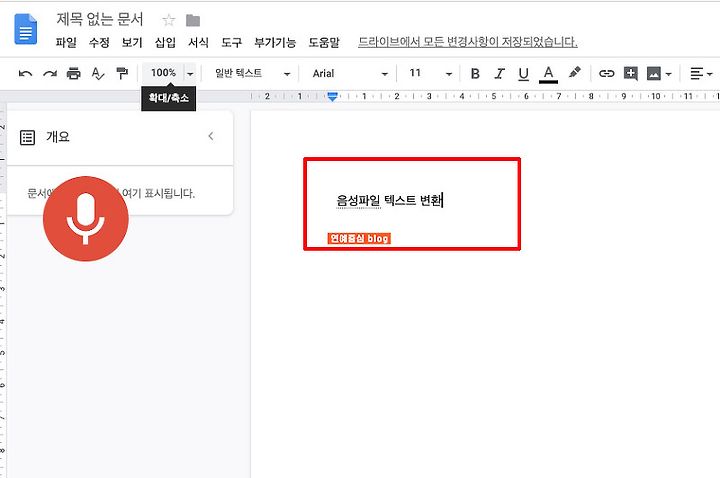Collapse the 개요 outline panel
The image size is (720, 478).
click(211, 136)
